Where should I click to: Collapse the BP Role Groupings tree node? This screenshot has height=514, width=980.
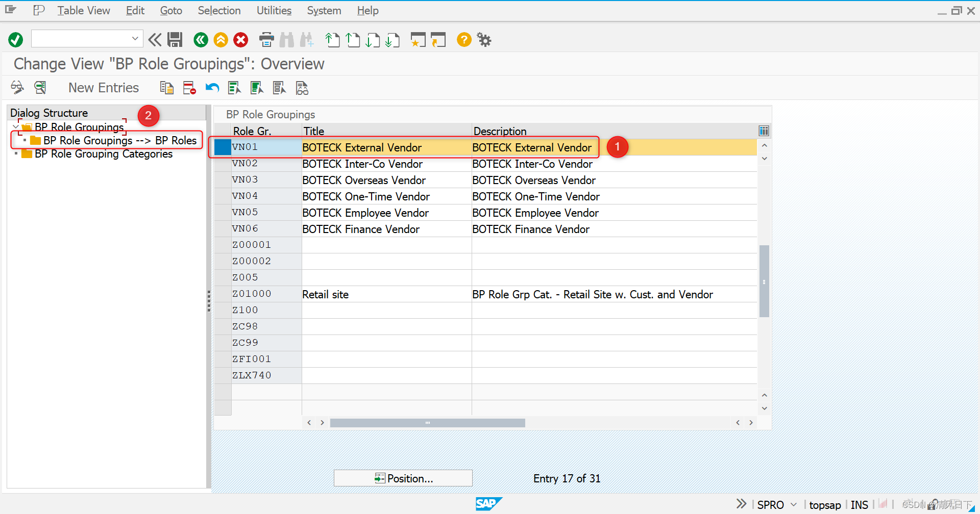click(15, 126)
